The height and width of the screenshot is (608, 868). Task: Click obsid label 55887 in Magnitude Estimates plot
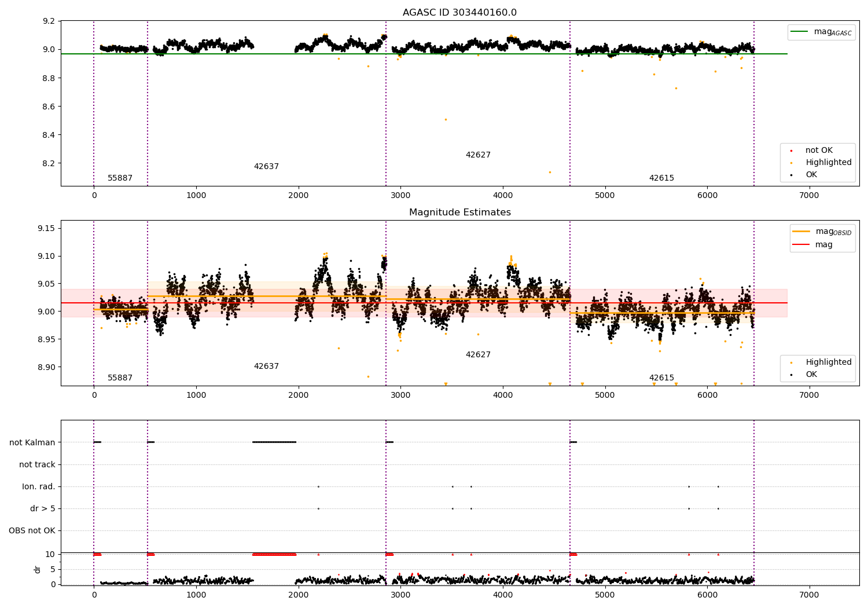tap(120, 378)
